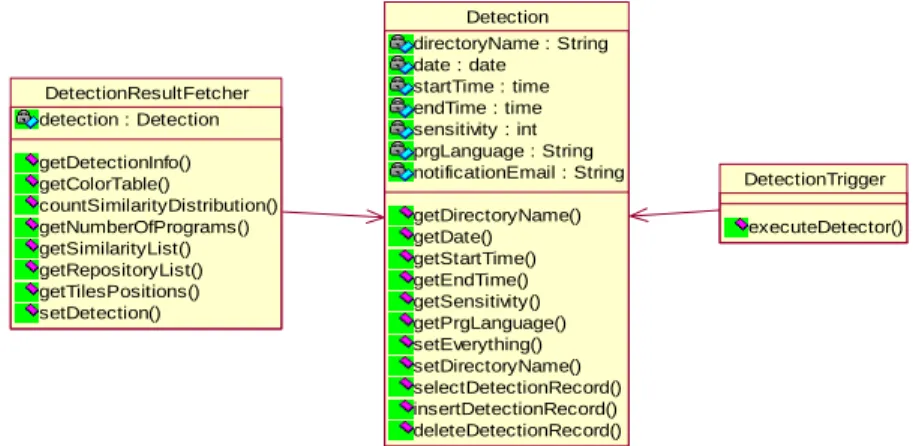The image size is (913, 446).
Task: Select the prgLanguage : String attribute text
Action: pos(504,151)
